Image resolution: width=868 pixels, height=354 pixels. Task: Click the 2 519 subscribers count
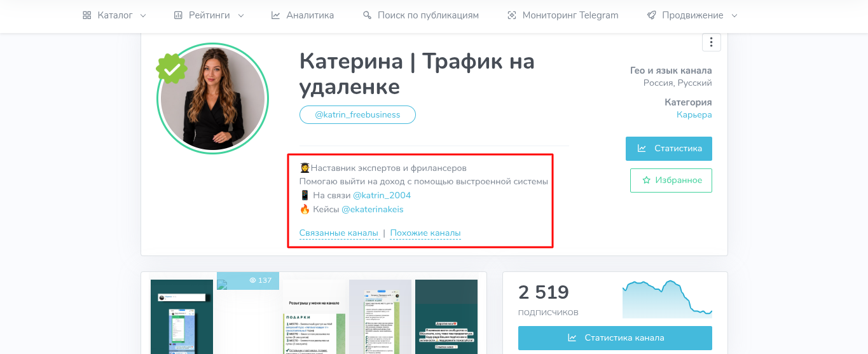[544, 292]
